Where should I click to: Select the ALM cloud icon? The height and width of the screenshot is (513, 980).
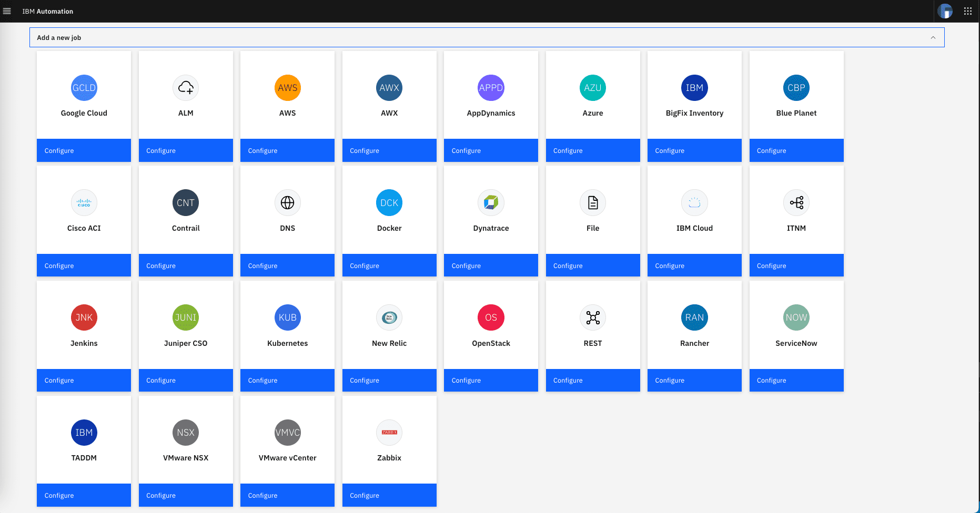click(x=186, y=88)
